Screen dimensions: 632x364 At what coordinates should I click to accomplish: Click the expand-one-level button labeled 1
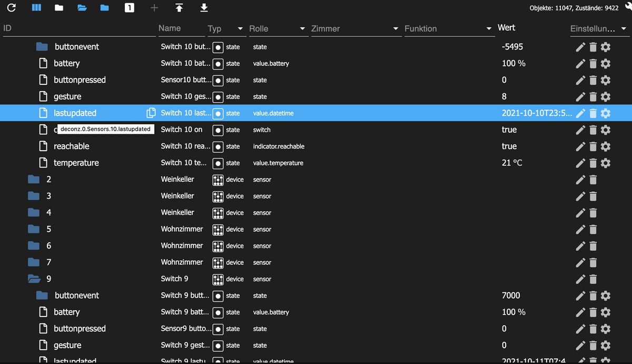[129, 7]
